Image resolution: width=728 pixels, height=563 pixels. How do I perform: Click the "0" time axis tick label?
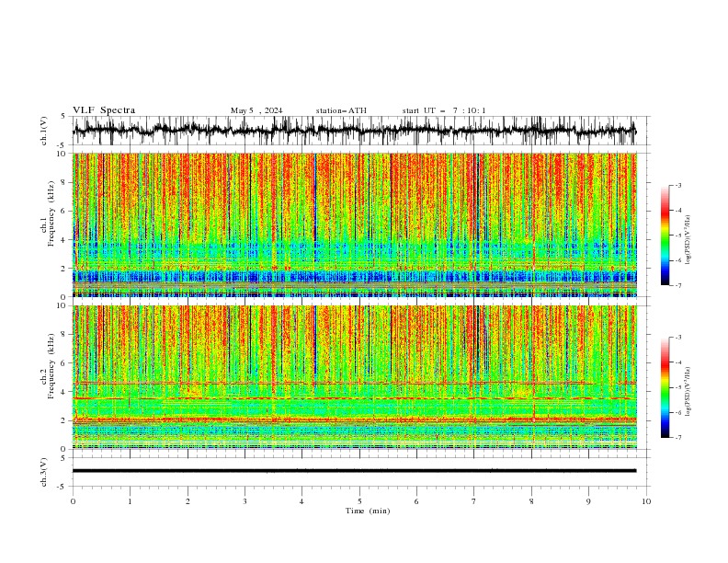click(73, 501)
